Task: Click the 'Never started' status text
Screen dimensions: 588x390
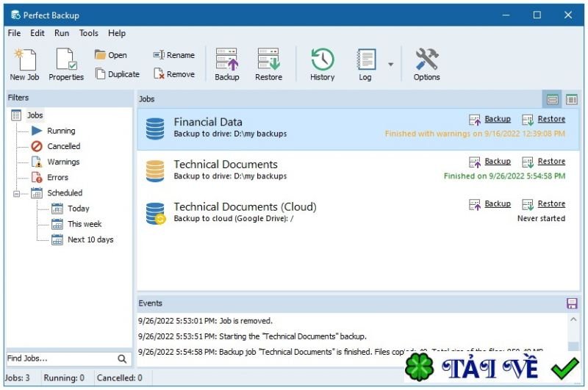Action: pyautogui.click(x=541, y=218)
